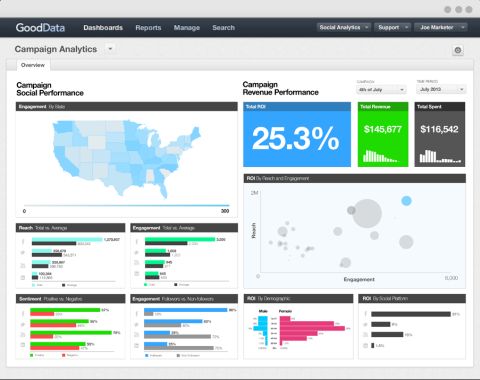Open the campaign filter dropdown
The height and width of the screenshot is (380, 480).
coord(381,90)
